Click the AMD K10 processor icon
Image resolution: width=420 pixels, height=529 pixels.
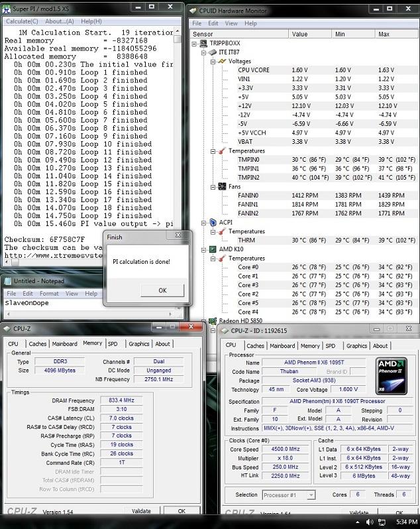point(213,249)
